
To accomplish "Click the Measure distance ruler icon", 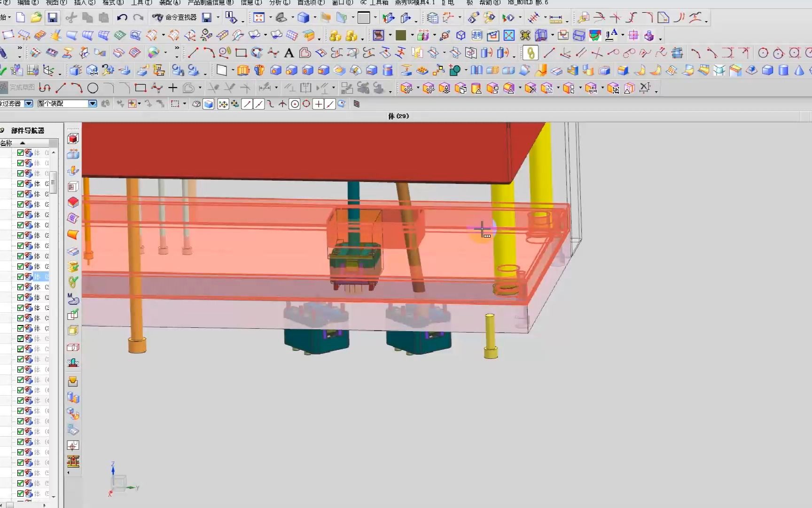I will (x=556, y=19).
